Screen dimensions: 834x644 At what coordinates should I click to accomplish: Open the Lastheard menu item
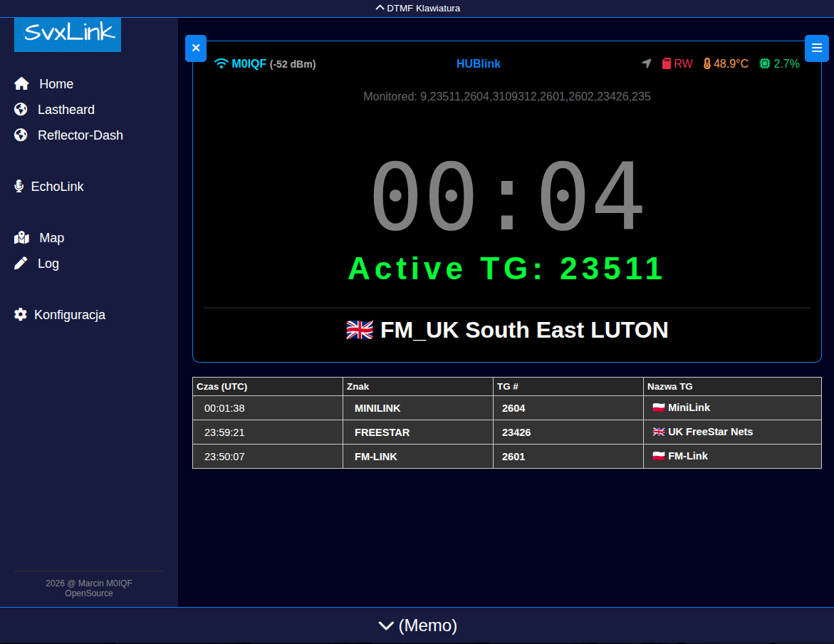coord(66,110)
